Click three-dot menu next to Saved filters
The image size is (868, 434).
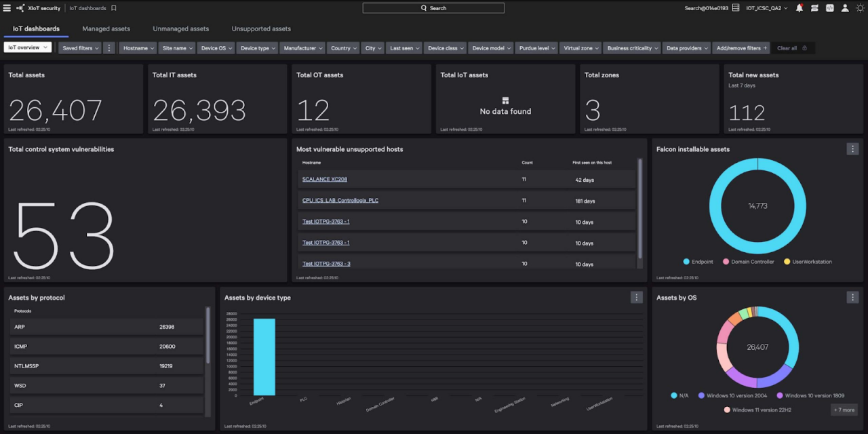click(108, 47)
